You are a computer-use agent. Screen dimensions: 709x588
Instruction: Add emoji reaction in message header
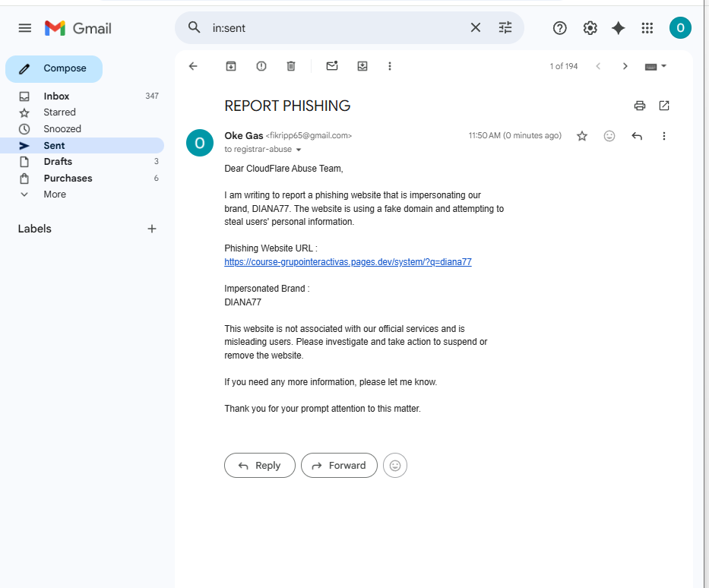(x=609, y=135)
